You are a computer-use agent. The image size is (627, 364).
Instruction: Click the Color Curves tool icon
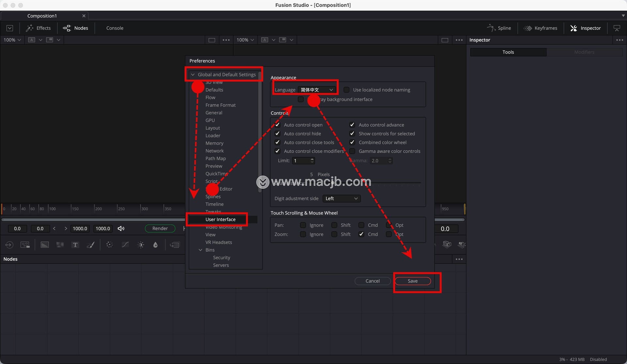click(125, 245)
